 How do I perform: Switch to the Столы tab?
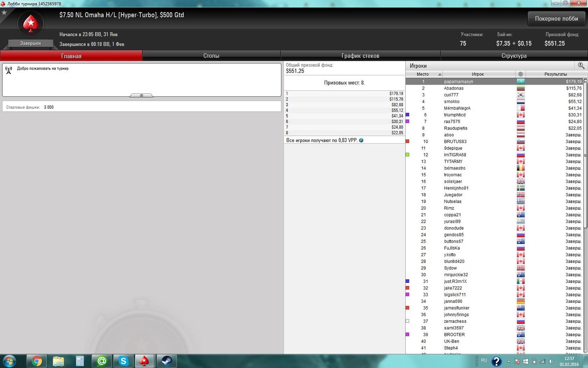point(211,56)
